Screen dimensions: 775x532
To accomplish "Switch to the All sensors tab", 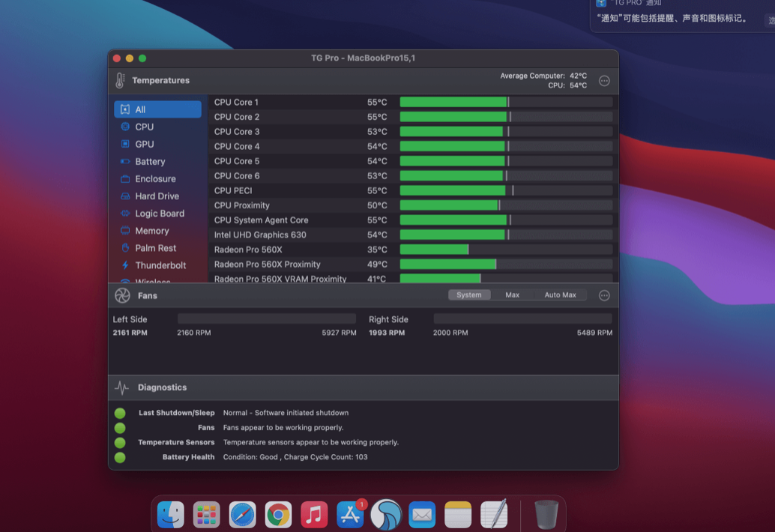I will click(140, 109).
